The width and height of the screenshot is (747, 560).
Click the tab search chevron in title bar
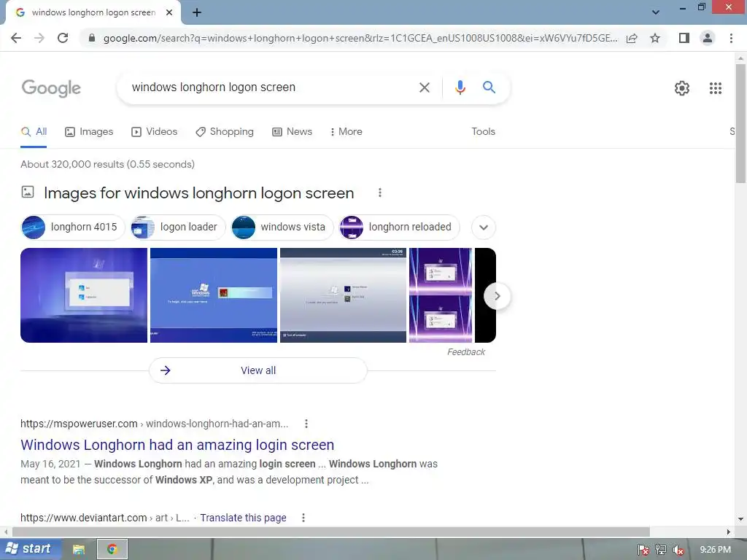coord(656,12)
